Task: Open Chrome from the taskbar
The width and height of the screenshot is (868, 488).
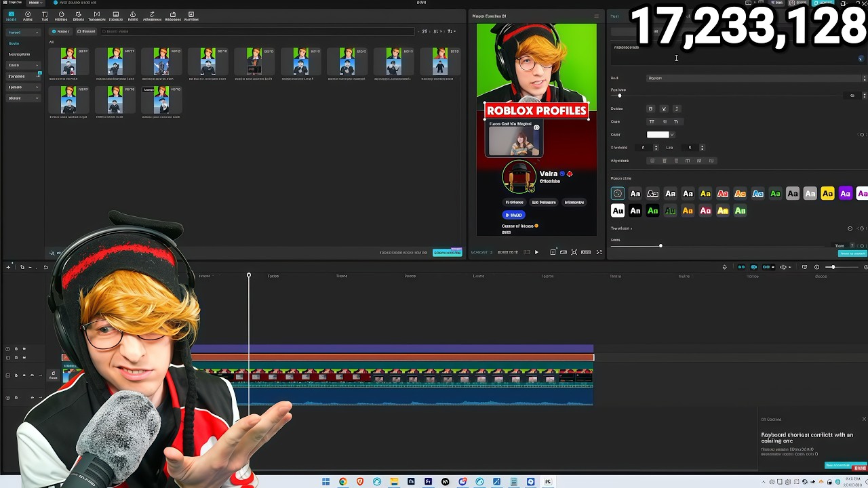Action: (342, 482)
